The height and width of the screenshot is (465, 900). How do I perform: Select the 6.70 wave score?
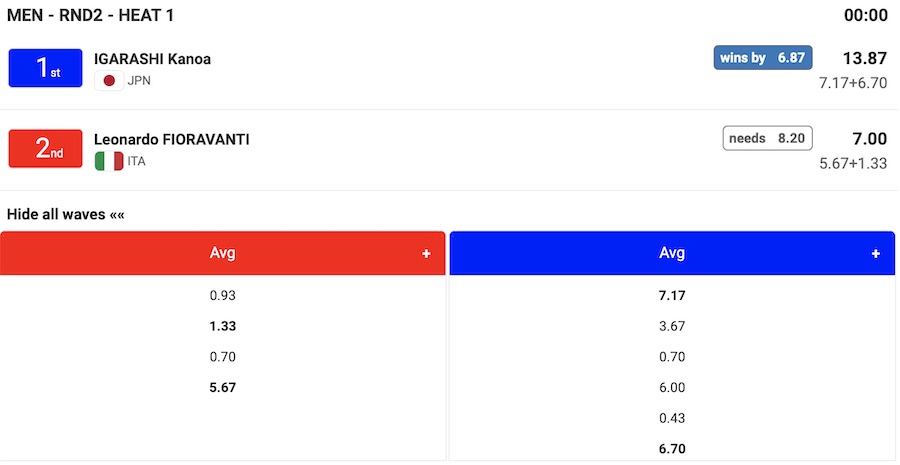coord(672,449)
